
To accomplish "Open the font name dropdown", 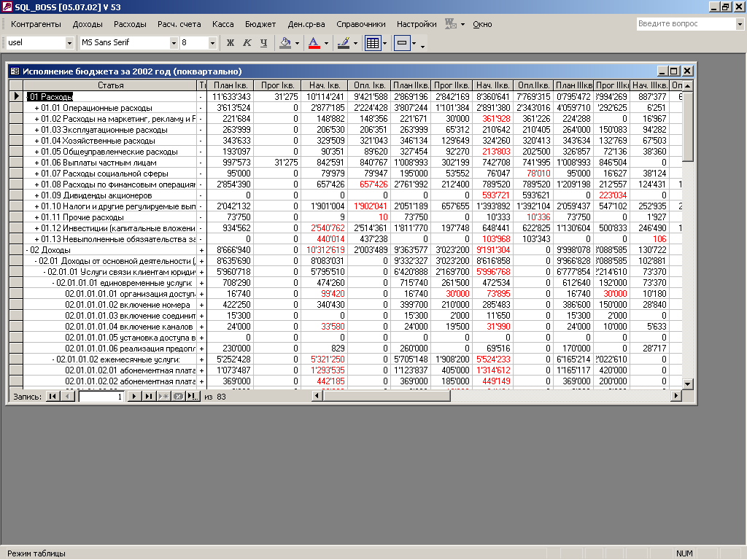I will (174, 43).
